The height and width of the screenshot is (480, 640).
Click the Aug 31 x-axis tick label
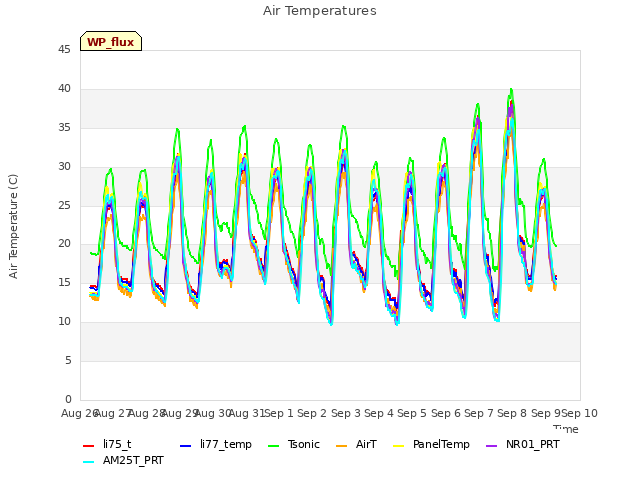[x=247, y=413]
